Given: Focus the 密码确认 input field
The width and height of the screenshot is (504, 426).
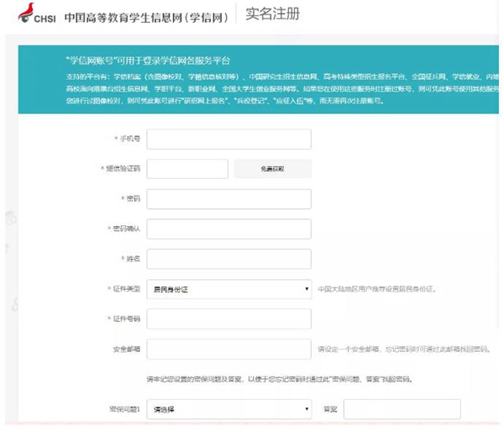Looking at the screenshot, I should [228, 229].
